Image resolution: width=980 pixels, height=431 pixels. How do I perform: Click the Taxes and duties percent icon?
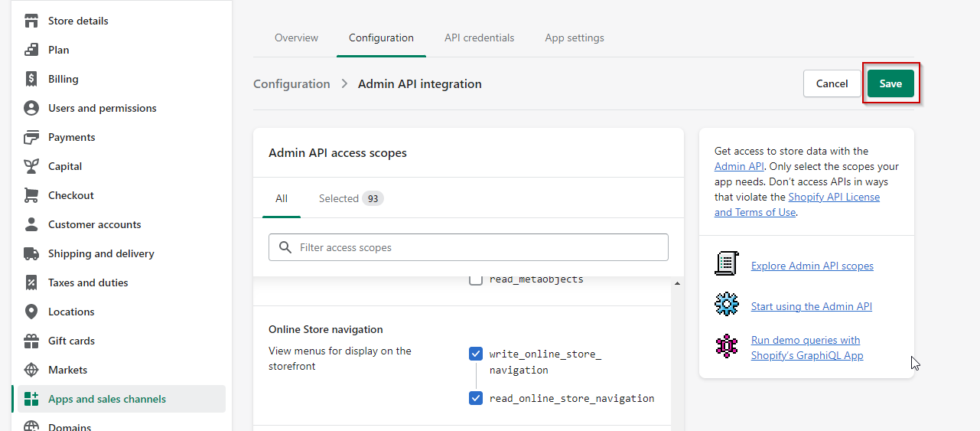click(x=31, y=282)
